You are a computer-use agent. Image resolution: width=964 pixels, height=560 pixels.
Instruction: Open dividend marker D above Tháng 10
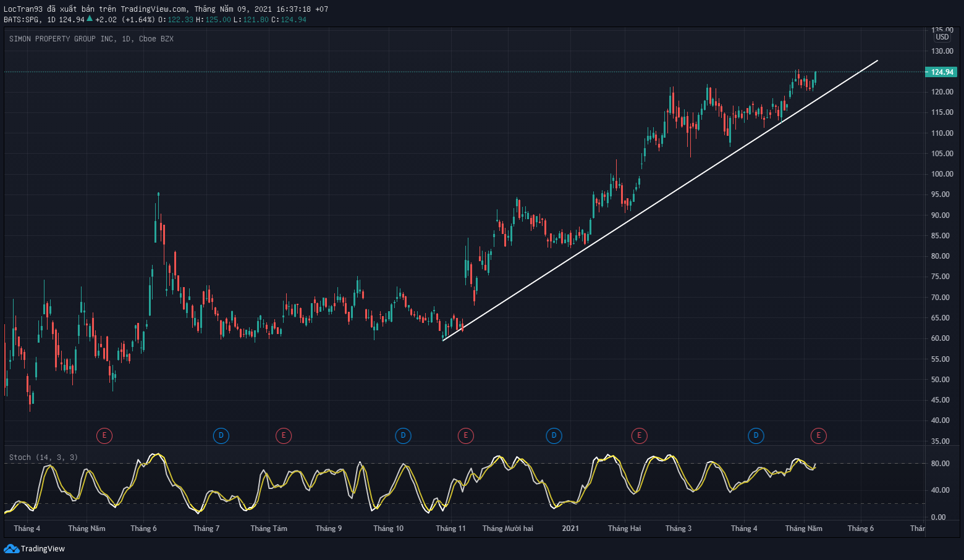[403, 436]
